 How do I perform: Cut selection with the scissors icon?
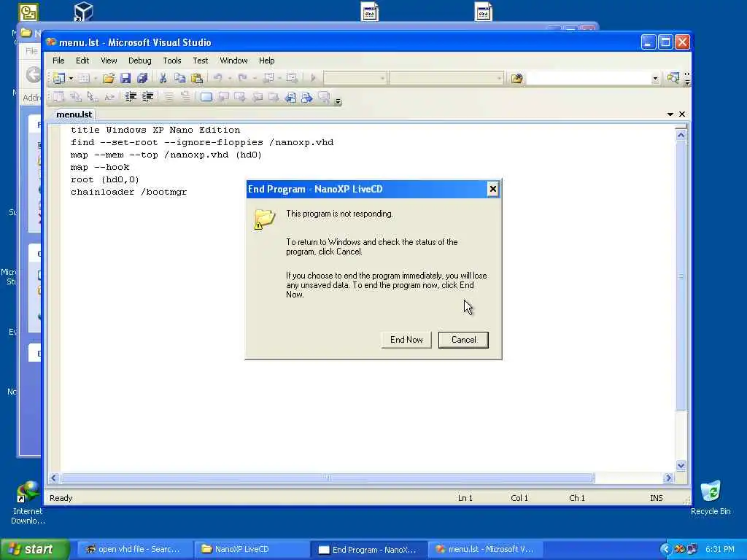pyautogui.click(x=163, y=78)
